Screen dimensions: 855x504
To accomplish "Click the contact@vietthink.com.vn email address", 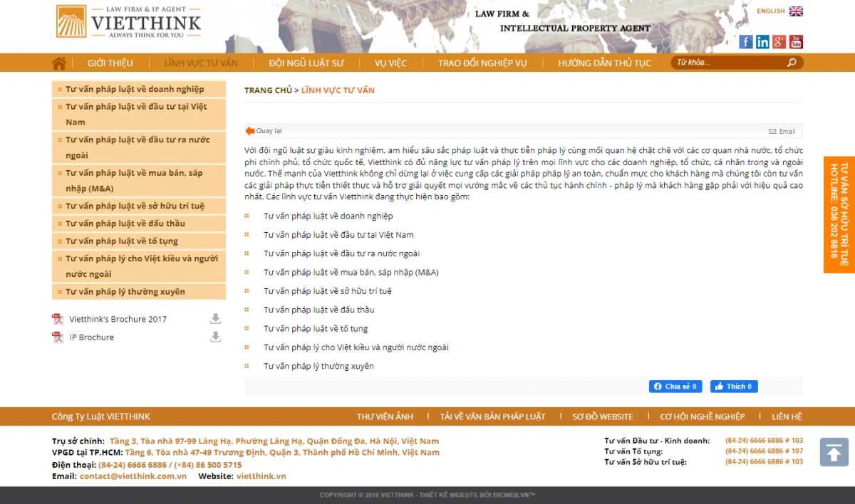I will 133,476.
